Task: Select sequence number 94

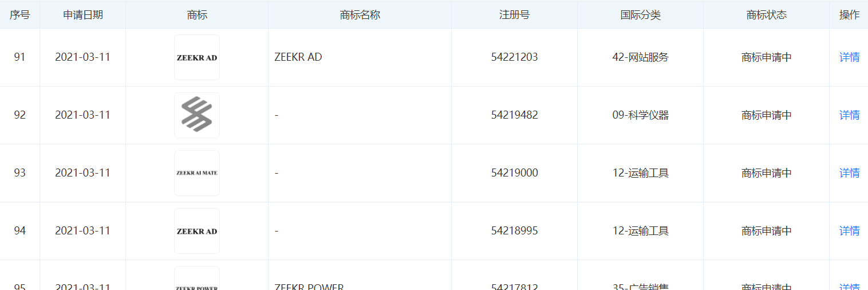Action: coord(19,231)
